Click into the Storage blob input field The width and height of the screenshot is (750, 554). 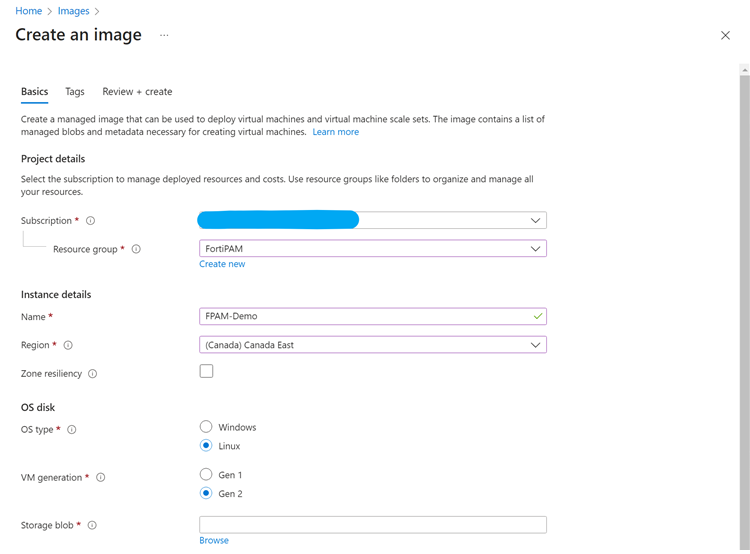tap(372, 525)
